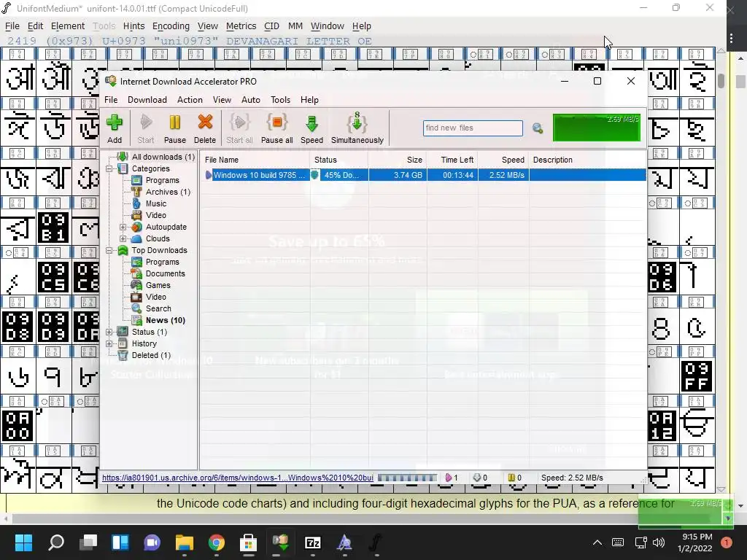Screen dimensions: 747x560
Task: Select the Top Downloads node
Action: point(159,250)
